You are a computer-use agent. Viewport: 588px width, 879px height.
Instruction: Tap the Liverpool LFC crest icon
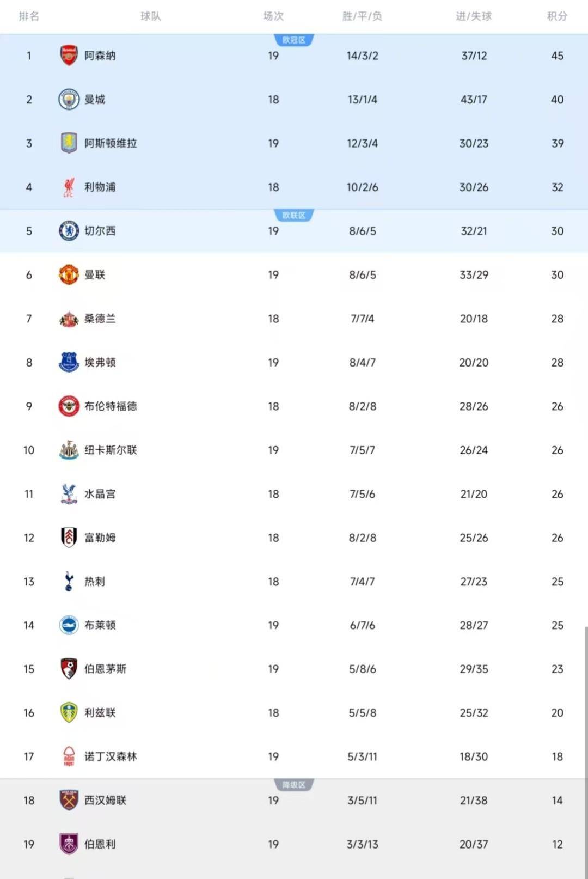tap(69, 187)
